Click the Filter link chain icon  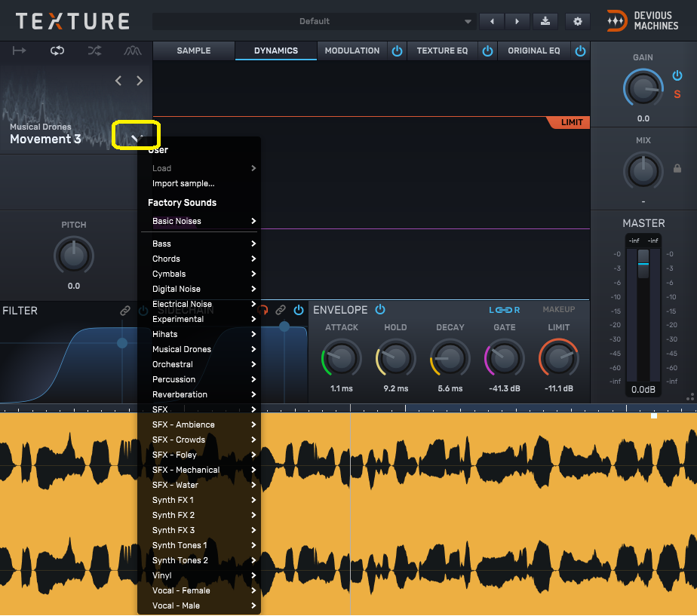click(125, 310)
